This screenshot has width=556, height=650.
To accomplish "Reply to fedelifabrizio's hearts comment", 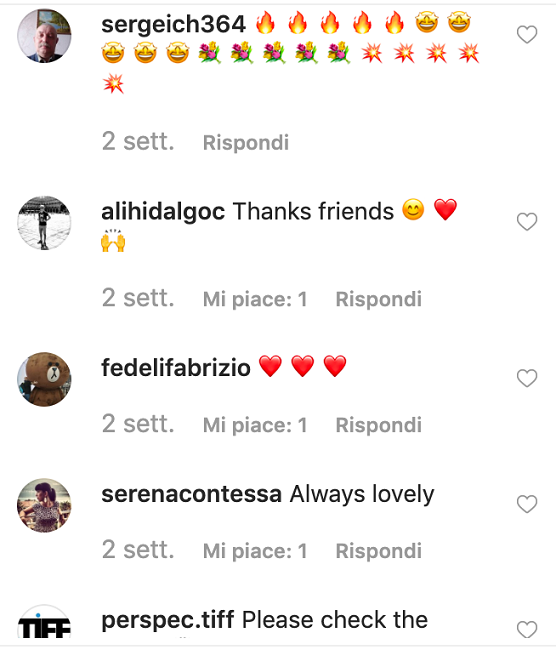I will tap(379, 425).
